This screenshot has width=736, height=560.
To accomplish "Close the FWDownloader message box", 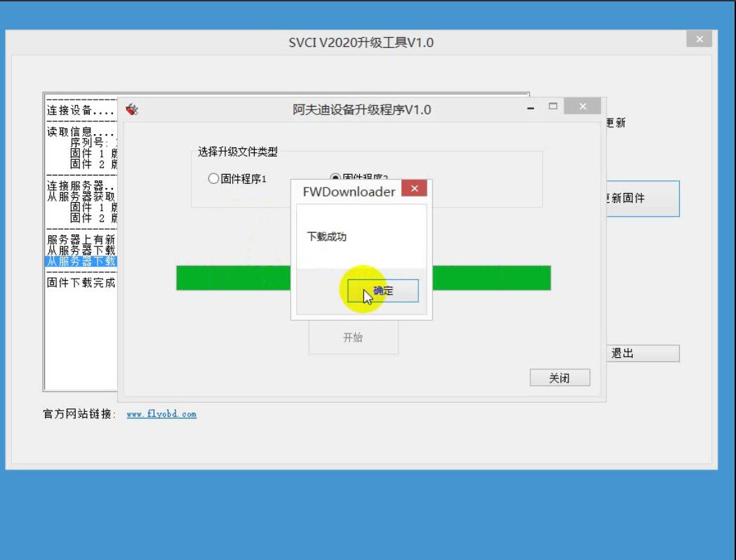I will click(414, 188).
